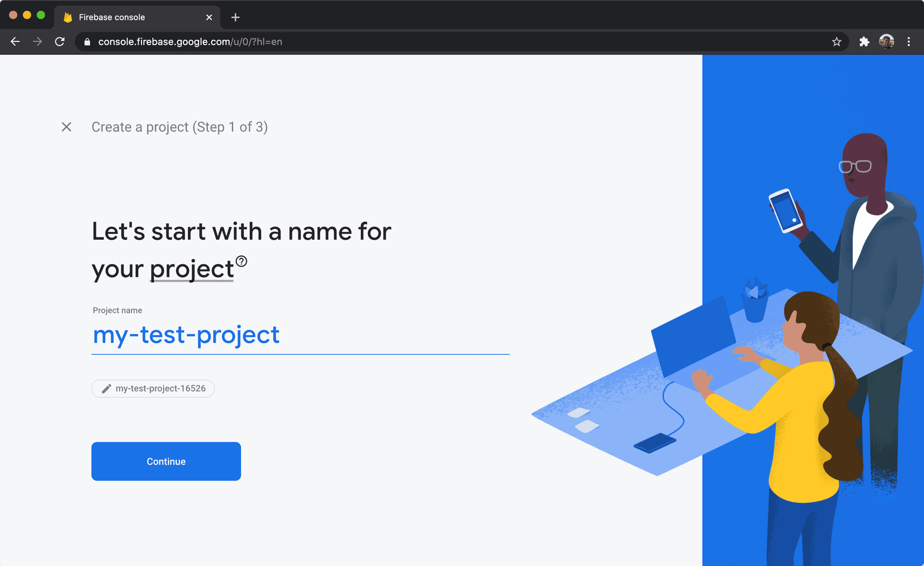The height and width of the screenshot is (566, 924).
Task: Close the Create a project wizard
Action: (x=66, y=127)
